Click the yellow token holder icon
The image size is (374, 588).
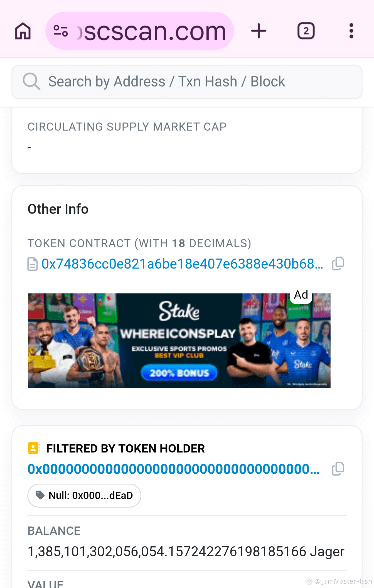pos(34,448)
